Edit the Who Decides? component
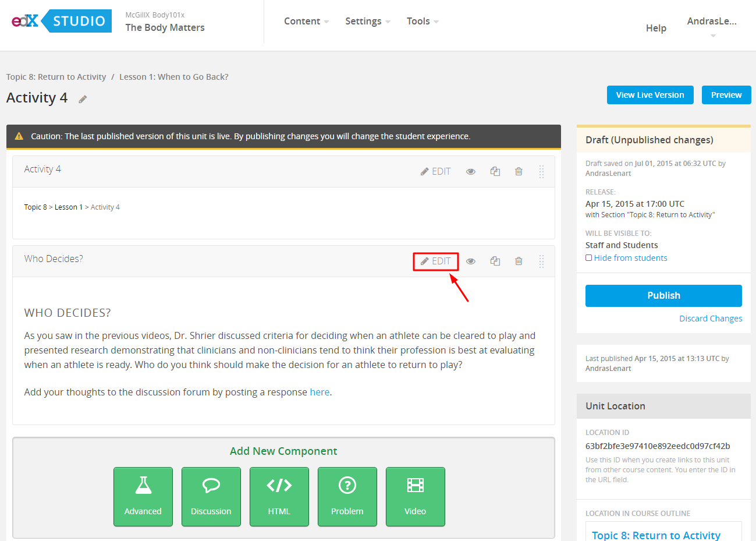The width and height of the screenshot is (756, 541). pos(435,261)
